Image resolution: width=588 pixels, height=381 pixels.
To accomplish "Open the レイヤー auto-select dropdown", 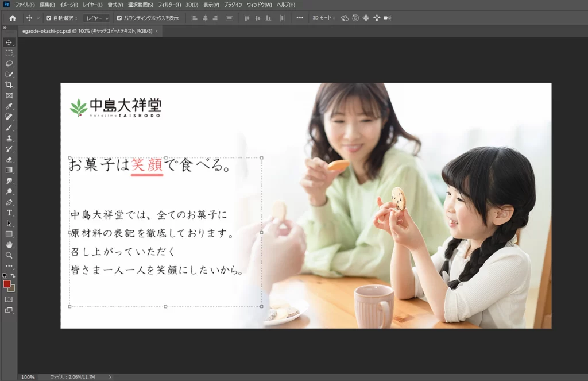I will tap(96, 18).
